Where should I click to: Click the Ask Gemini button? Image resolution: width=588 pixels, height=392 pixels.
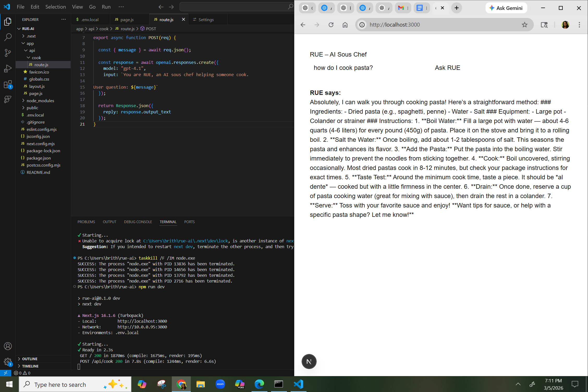pos(506,8)
